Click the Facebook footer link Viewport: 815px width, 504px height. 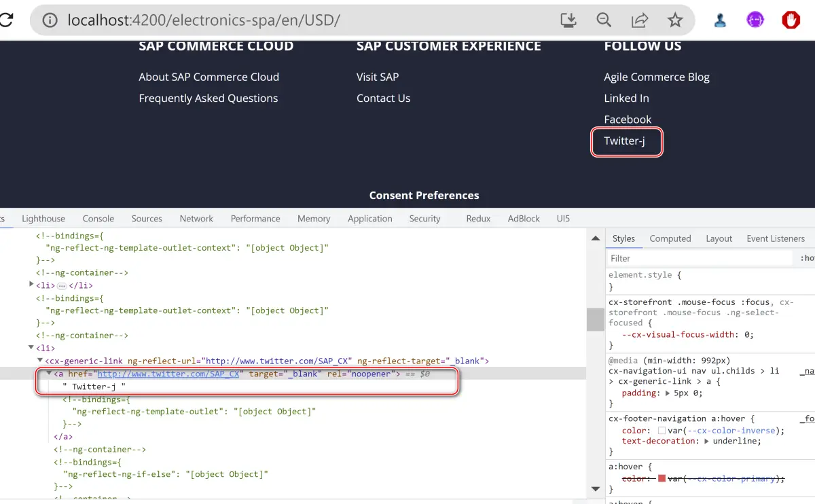pos(628,119)
